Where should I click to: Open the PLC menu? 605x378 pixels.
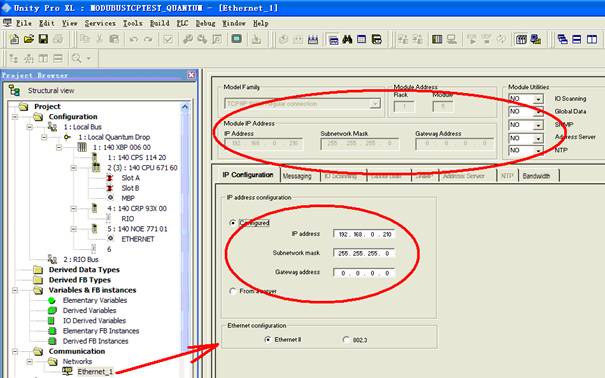(x=182, y=24)
